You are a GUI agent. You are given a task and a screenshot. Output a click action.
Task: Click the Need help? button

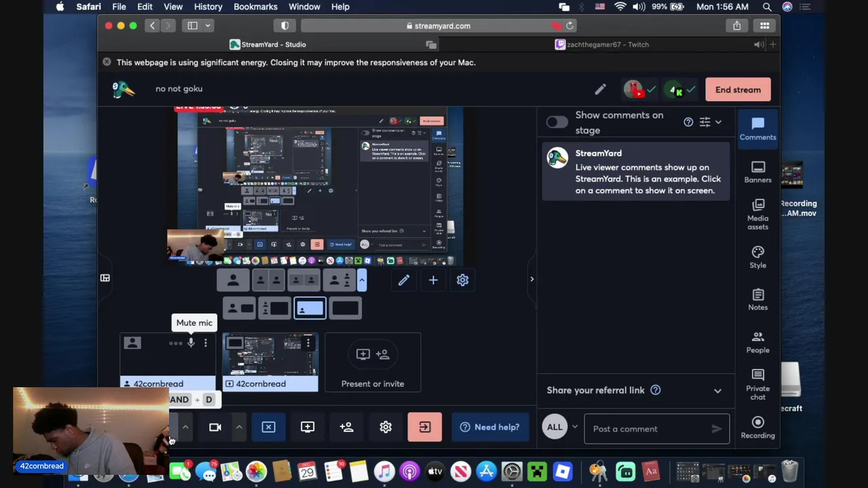click(490, 427)
